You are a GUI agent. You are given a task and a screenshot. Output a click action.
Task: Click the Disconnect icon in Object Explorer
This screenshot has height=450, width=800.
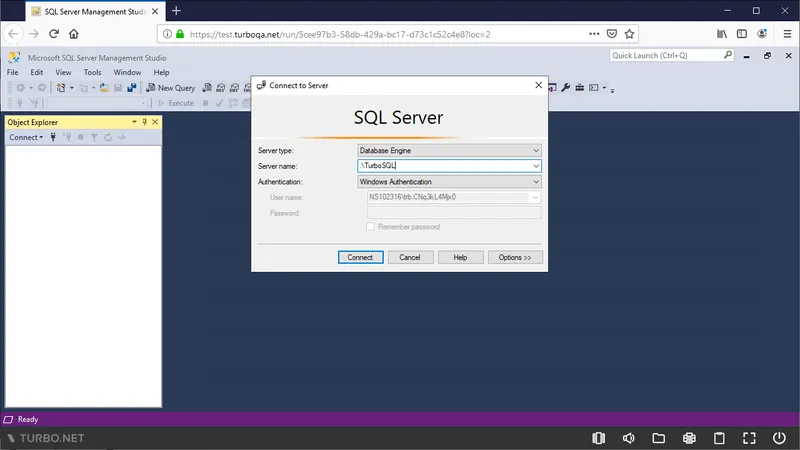click(x=67, y=137)
